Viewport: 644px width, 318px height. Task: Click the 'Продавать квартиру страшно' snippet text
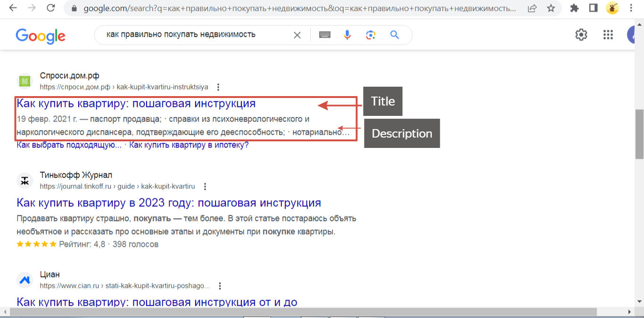73,219
